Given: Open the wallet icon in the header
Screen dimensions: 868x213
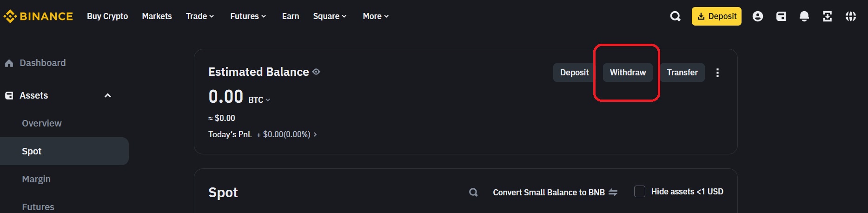Looking at the screenshot, I should (781, 16).
